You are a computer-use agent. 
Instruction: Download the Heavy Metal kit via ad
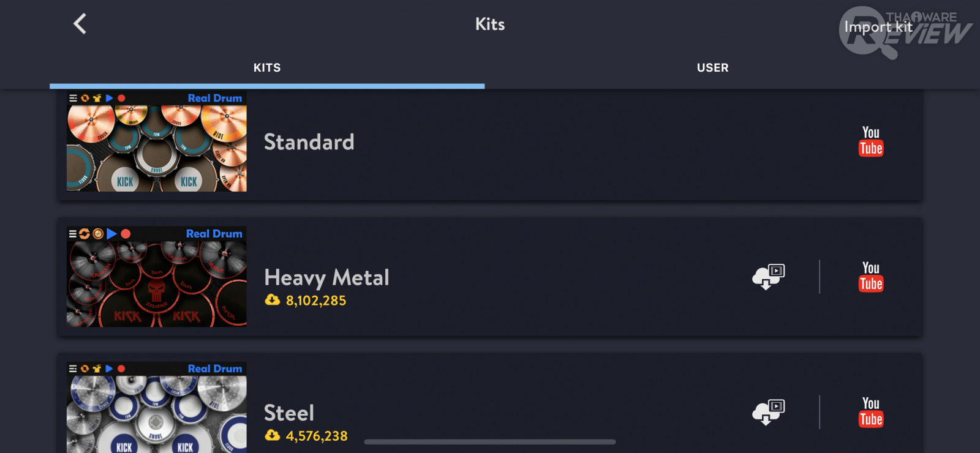click(768, 277)
